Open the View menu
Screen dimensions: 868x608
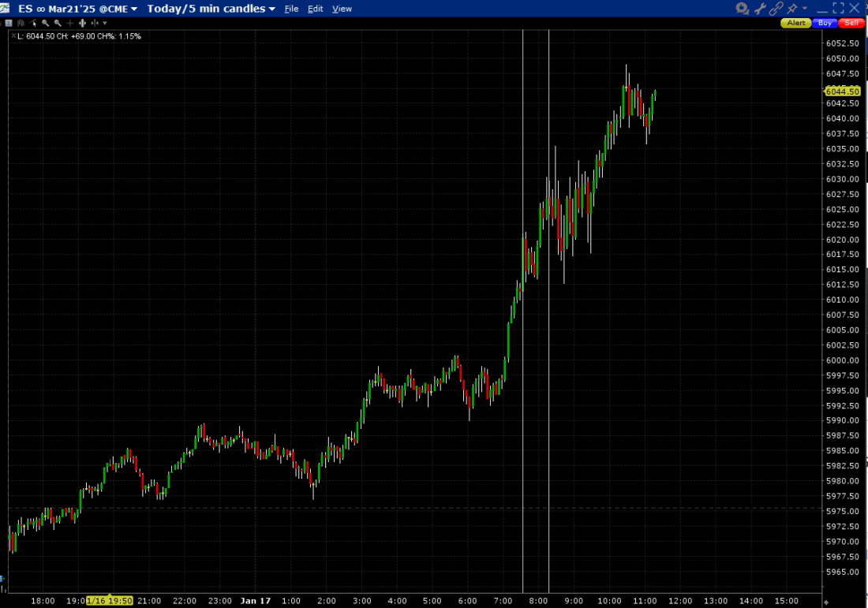pos(342,9)
